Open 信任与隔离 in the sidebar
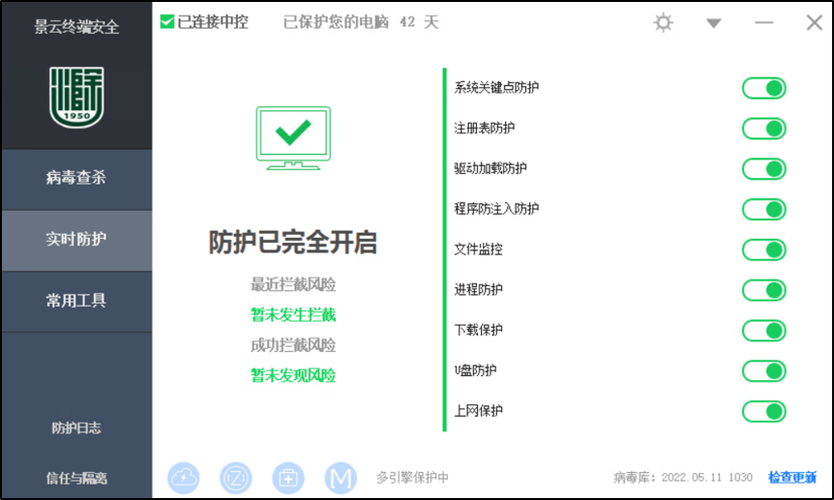The image size is (834, 500). [x=76, y=477]
